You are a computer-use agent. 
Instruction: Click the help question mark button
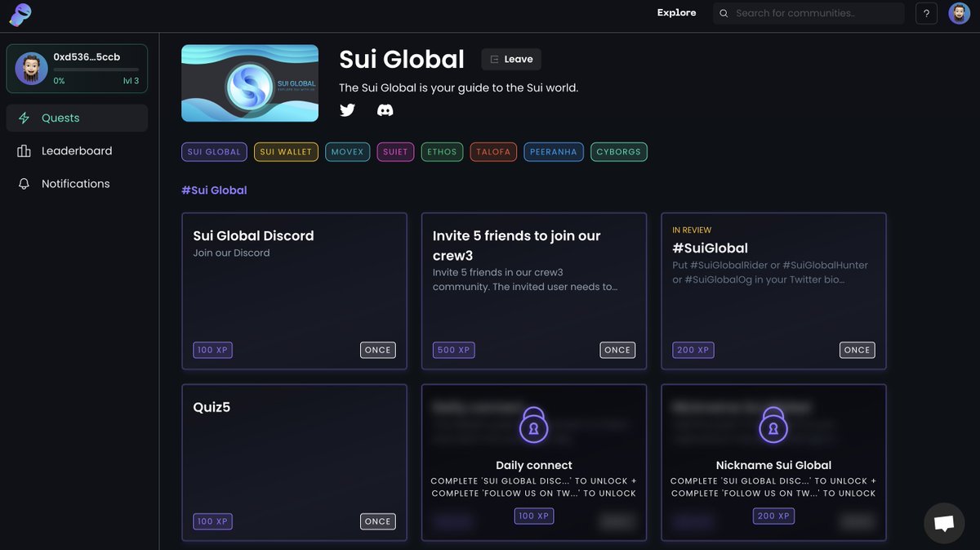tap(926, 13)
